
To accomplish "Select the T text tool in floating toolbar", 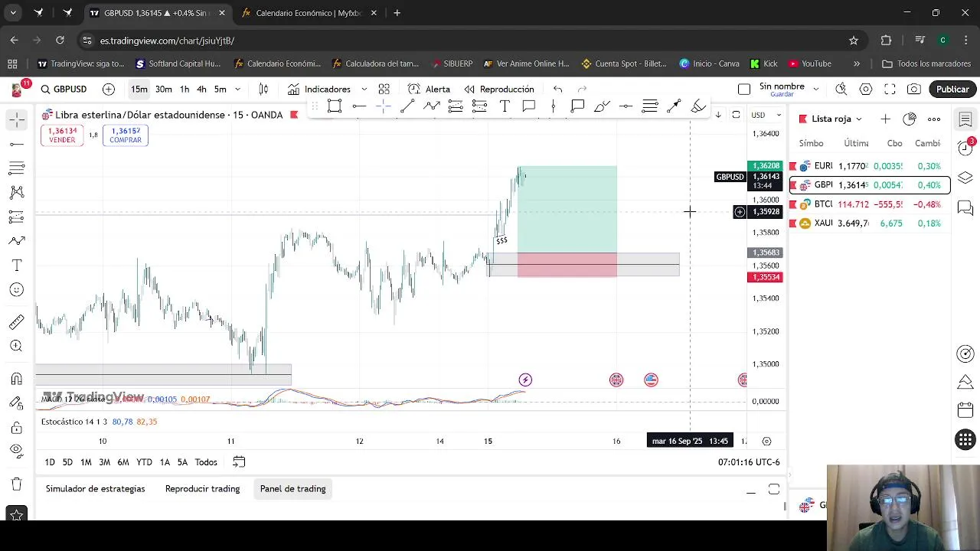I will pos(505,106).
